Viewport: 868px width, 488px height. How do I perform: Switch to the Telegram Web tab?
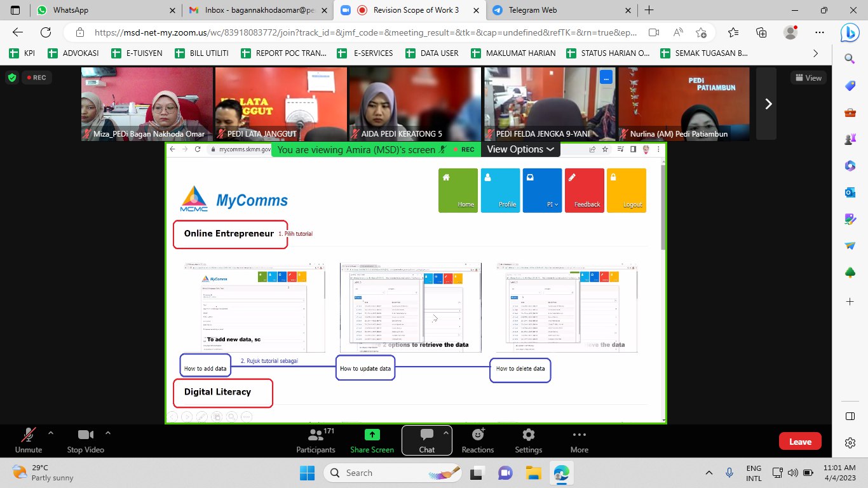point(562,10)
